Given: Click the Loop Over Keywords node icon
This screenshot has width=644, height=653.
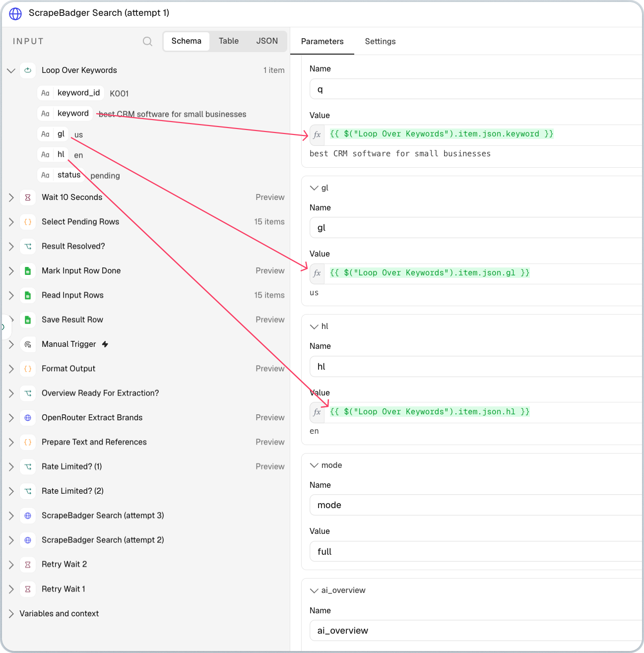Looking at the screenshot, I should [28, 70].
